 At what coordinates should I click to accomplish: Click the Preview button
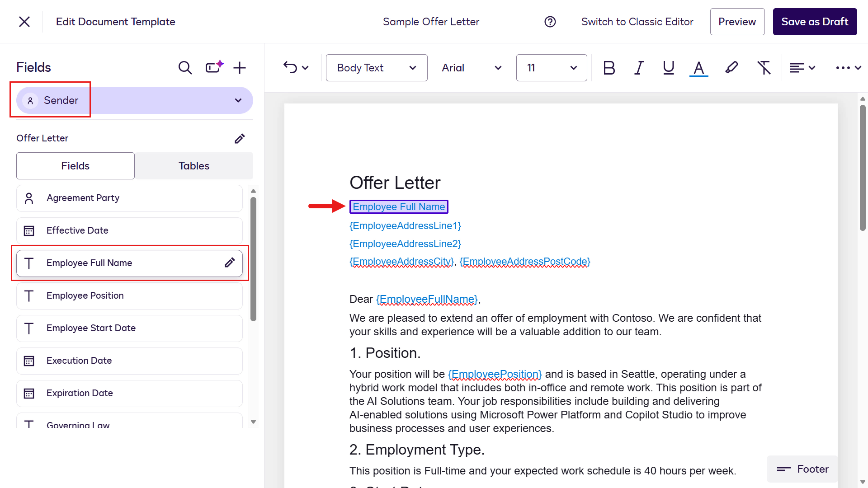(737, 22)
